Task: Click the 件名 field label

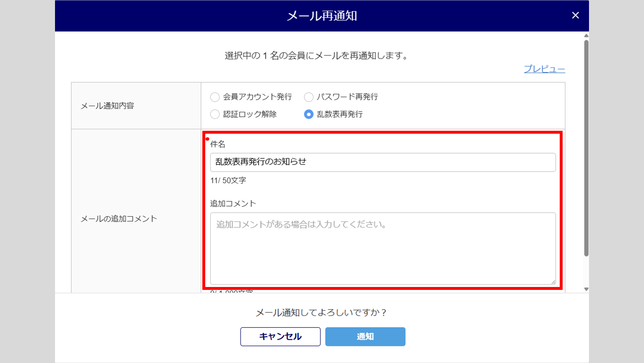Action: (x=217, y=144)
